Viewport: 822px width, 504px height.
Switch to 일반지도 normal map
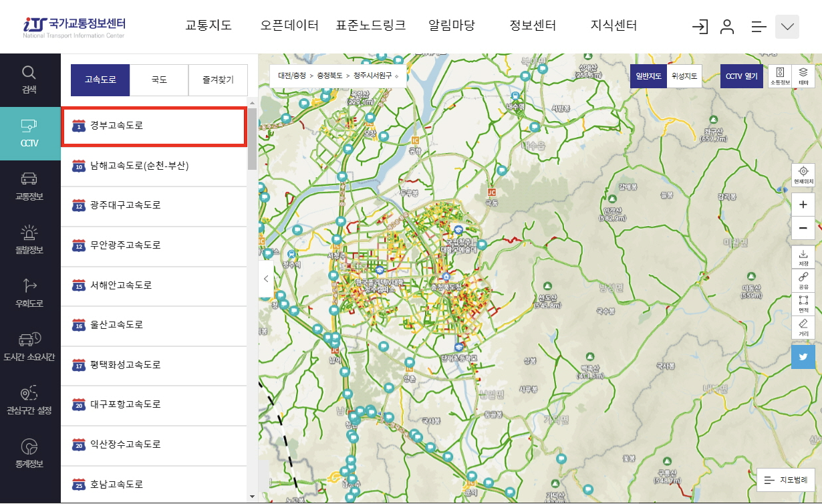(x=648, y=76)
